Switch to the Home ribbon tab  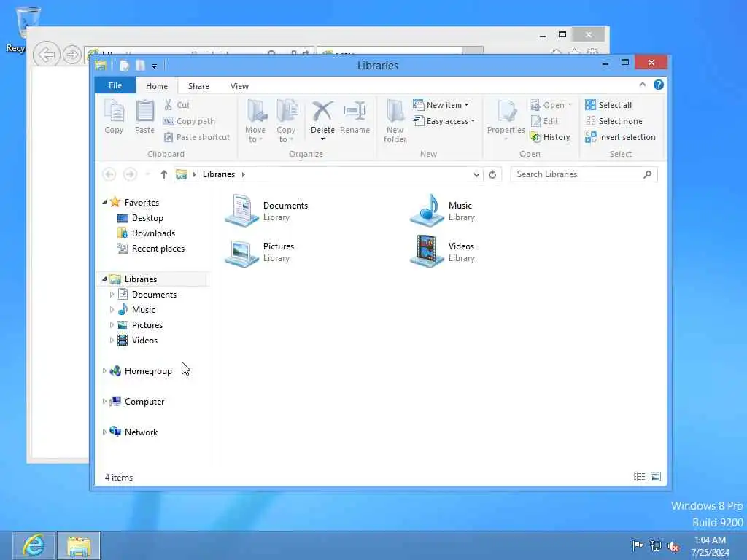click(157, 86)
